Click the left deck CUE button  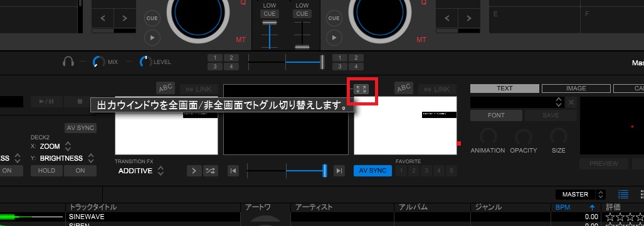(x=152, y=18)
